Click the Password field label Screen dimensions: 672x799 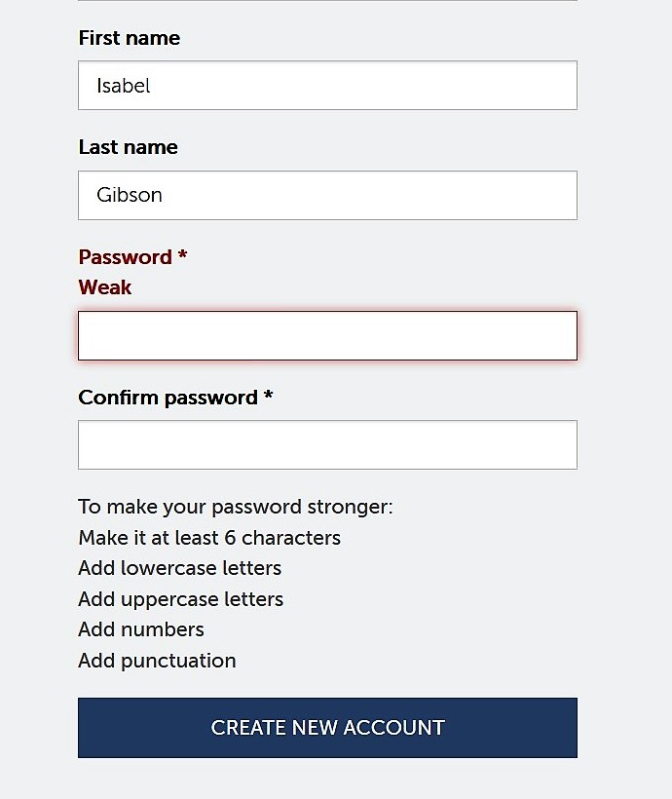click(126, 257)
